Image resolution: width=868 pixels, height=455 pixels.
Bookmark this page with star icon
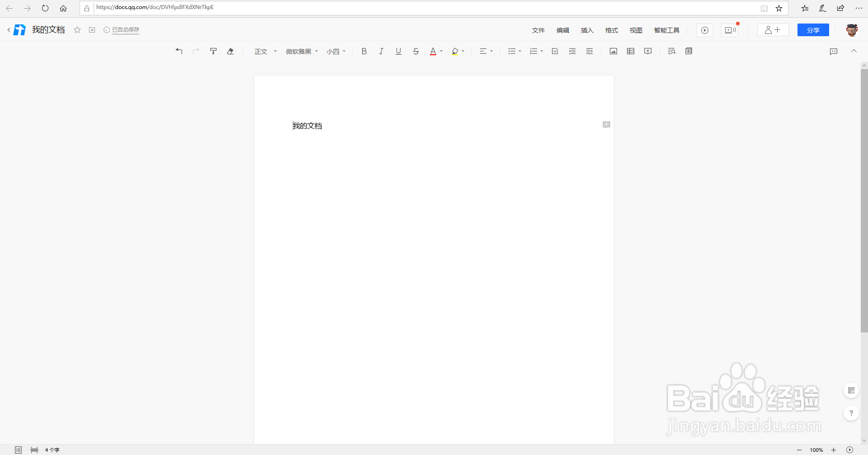(779, 8)
